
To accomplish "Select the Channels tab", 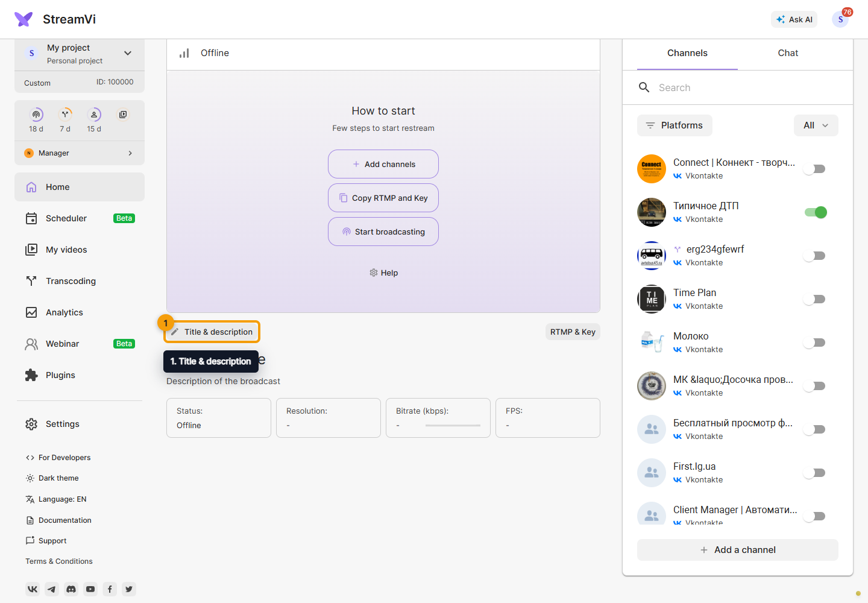I will pos(687,53).
